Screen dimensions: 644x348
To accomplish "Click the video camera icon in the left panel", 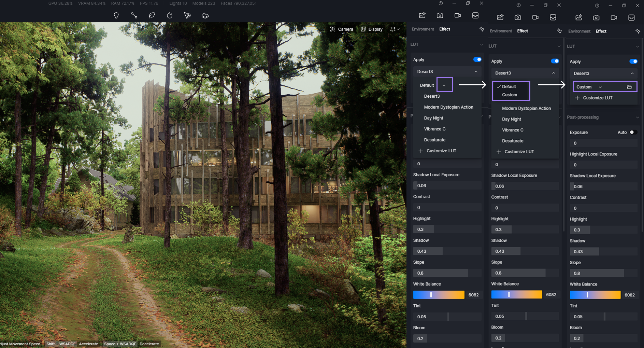I will 458,15.
